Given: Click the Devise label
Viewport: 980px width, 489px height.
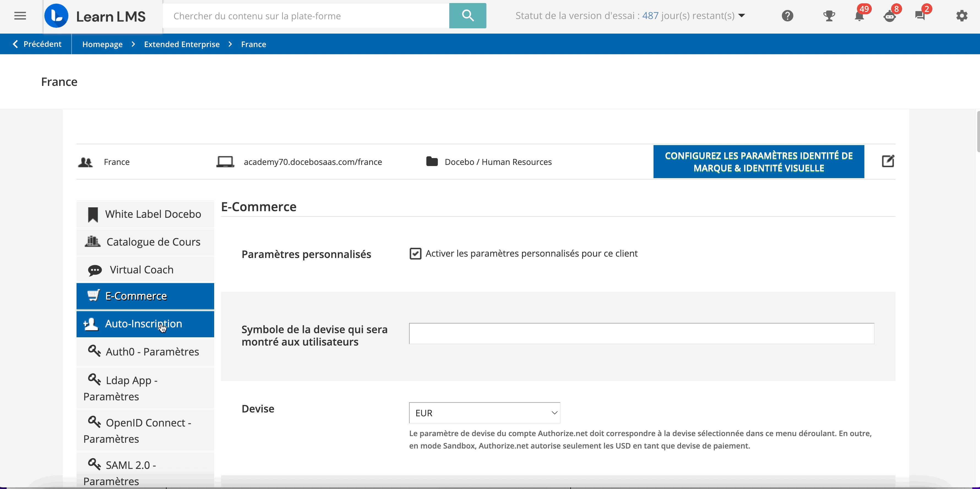Looking at the screenshot, I should point(258,409).
